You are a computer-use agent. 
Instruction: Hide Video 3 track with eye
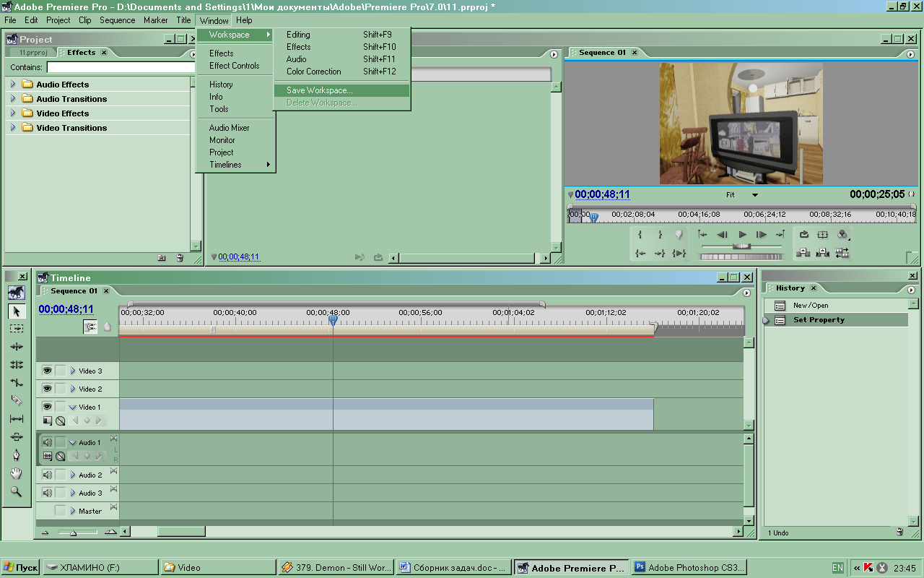[x=47, y=371]
